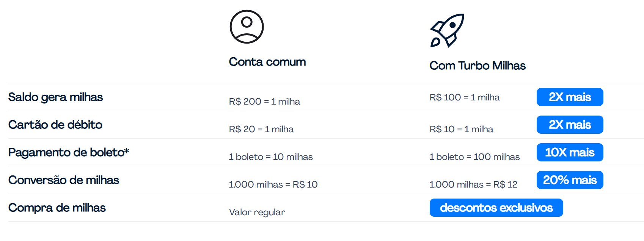Click the R$ 10 = 1 milha value
The width and height of the screenshot is (644, 241).
tap(461, 129)
